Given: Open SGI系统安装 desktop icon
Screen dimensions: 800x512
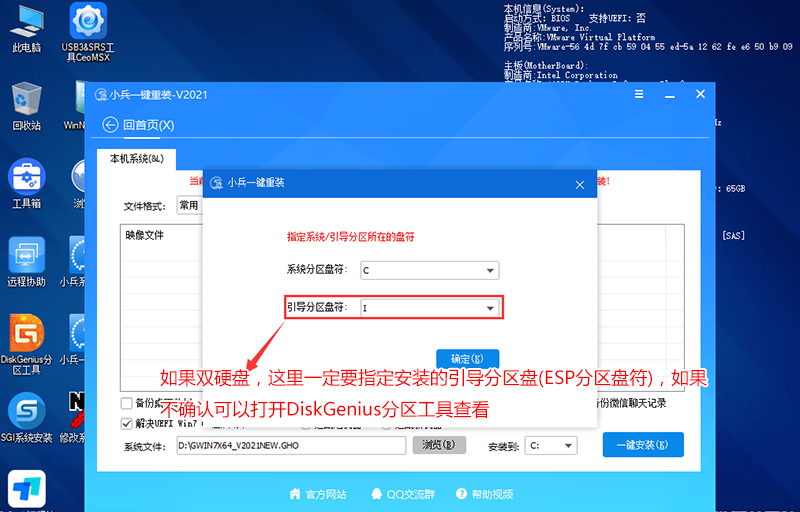Looking at the screenshot, I should 26,418.
